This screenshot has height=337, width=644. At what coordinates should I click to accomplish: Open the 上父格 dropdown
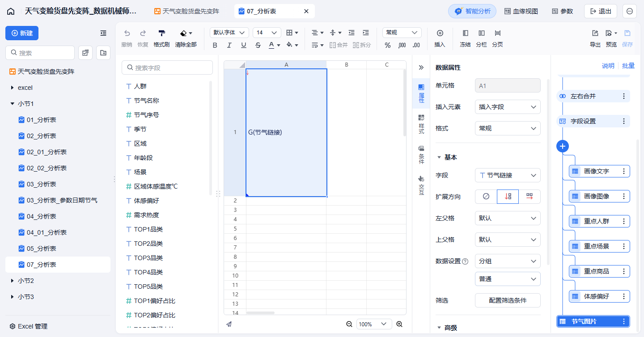(x=508, y=240)
